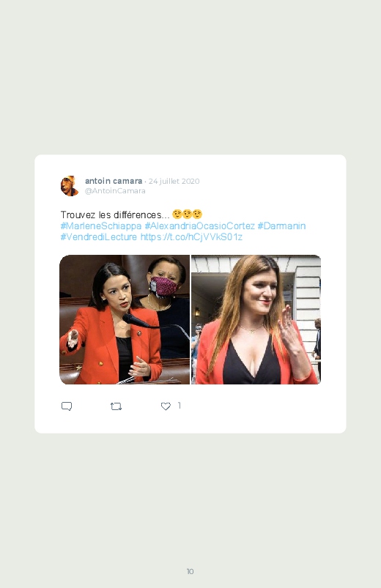The width and height of the screenshot is (381, 588).
Task: Click the last winking emoji in the tweet
Action: (x=197, y=214)
